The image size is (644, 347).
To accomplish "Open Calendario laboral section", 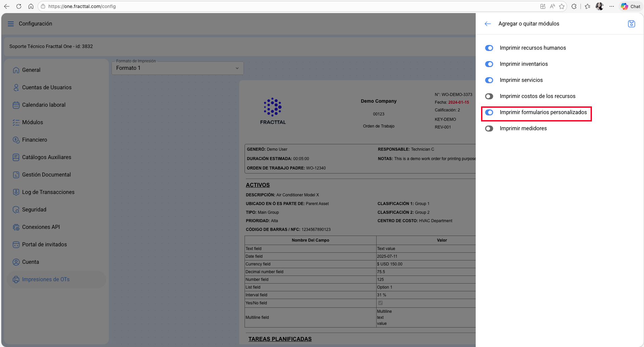I will coord(56,105).
